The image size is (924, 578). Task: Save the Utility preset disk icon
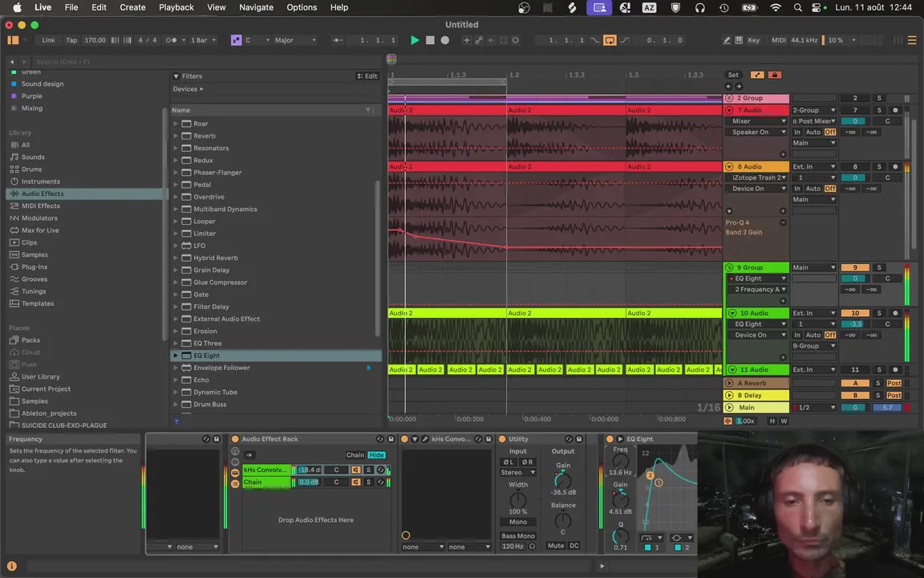[x=578, y=439]
